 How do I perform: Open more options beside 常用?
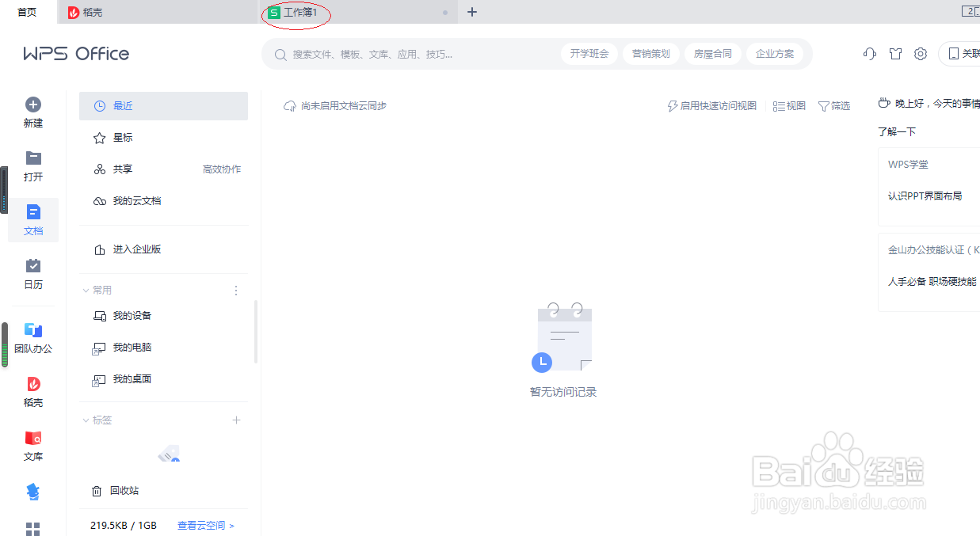235,290
